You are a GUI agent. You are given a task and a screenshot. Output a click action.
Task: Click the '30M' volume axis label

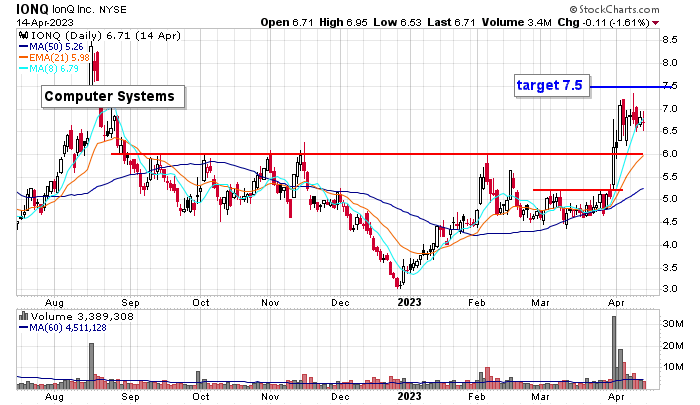click(673, 324)
